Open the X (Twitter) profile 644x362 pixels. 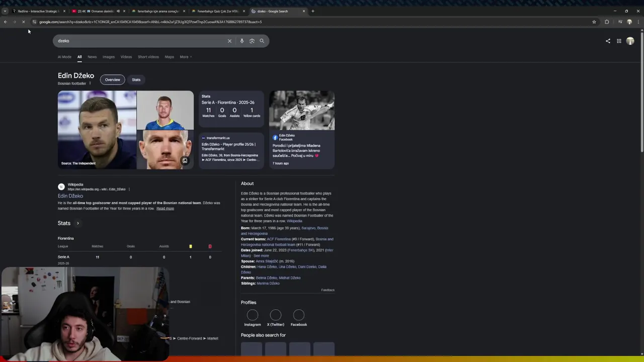tap(276, 318)
